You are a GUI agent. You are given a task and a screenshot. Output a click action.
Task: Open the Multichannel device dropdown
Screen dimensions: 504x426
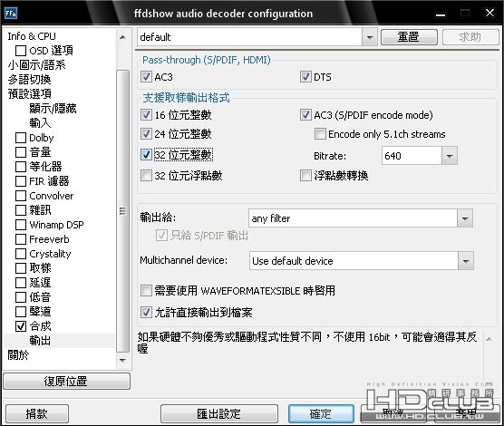[x=465, y=261]
